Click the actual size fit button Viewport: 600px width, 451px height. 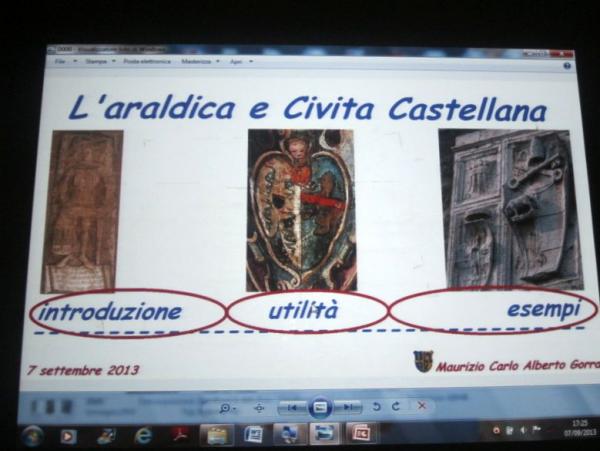259,408
